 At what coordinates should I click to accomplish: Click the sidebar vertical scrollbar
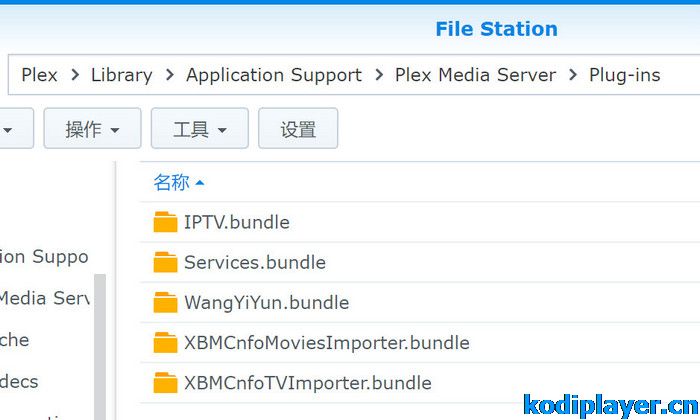point(100,340)
